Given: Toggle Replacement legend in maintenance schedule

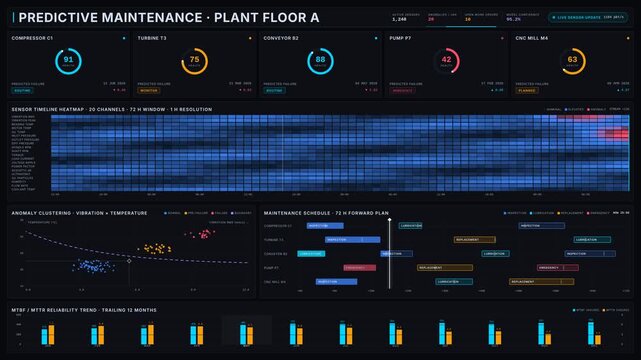Looking at the screenshot, I should click(x=571, y=213).
